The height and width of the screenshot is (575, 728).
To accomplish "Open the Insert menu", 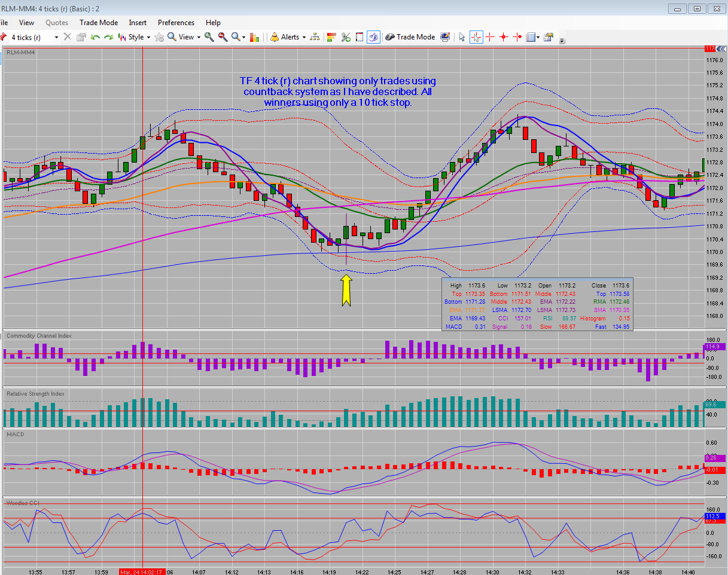I will click(138, 23).
